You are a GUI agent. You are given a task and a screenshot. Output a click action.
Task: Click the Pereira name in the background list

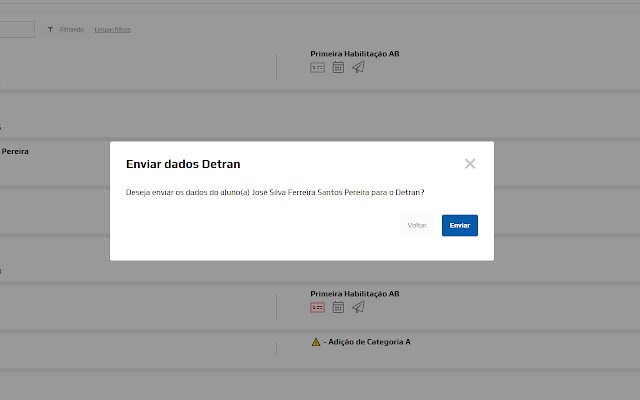pyautogui.click(x=15, y=151)
